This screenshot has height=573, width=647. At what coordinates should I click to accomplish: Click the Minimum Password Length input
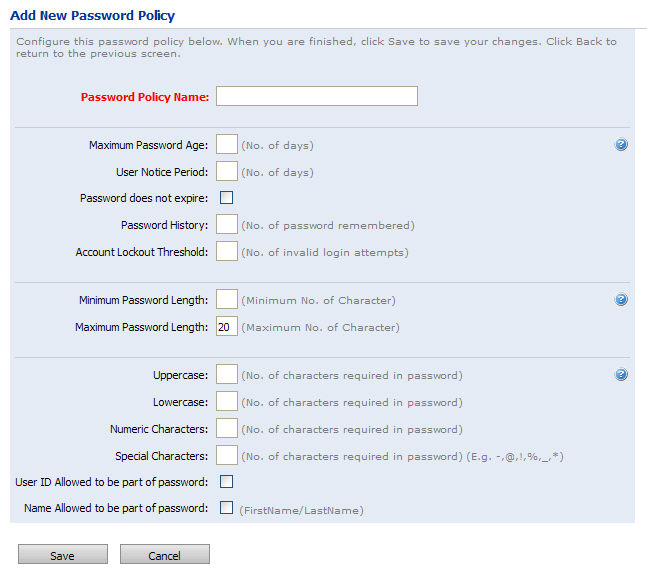pos(226,300)
